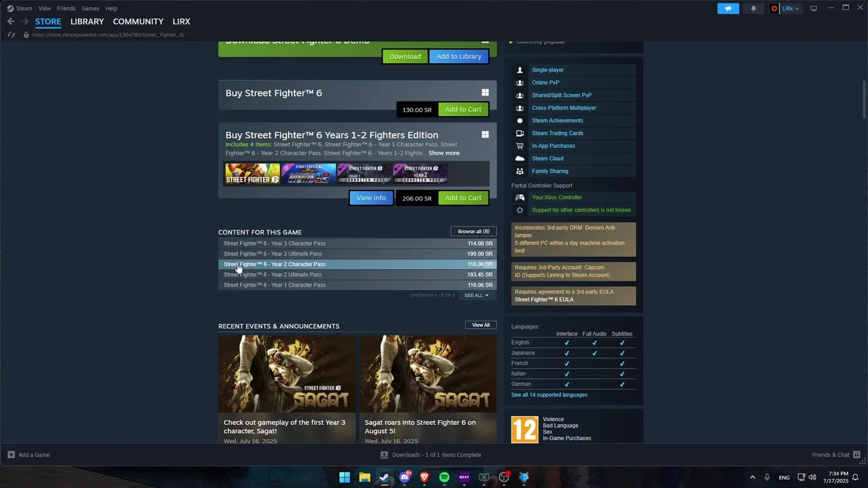The width and height of the screenshot is (868, 488).
Task: Open the Steam announcements megaphone button
Action: (728, 8)
